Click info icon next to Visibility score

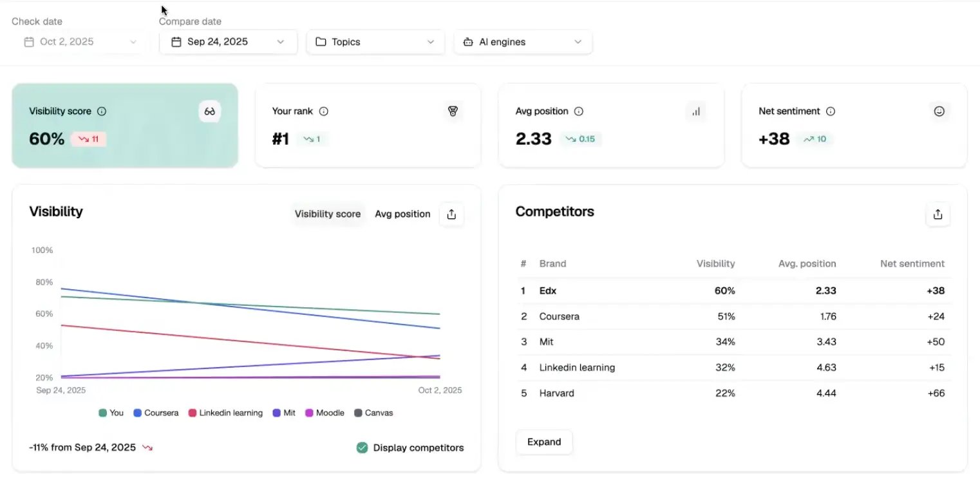tap(102, 111)
